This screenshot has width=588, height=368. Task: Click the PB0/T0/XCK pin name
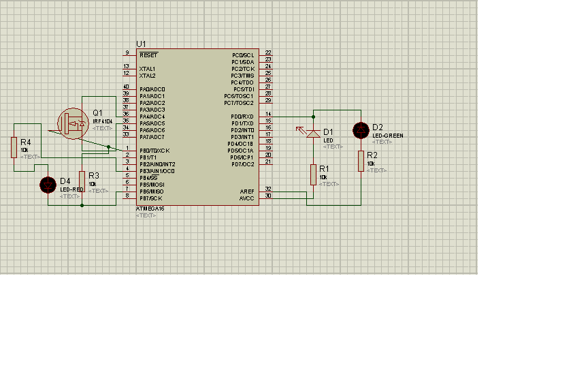[154, 151]
